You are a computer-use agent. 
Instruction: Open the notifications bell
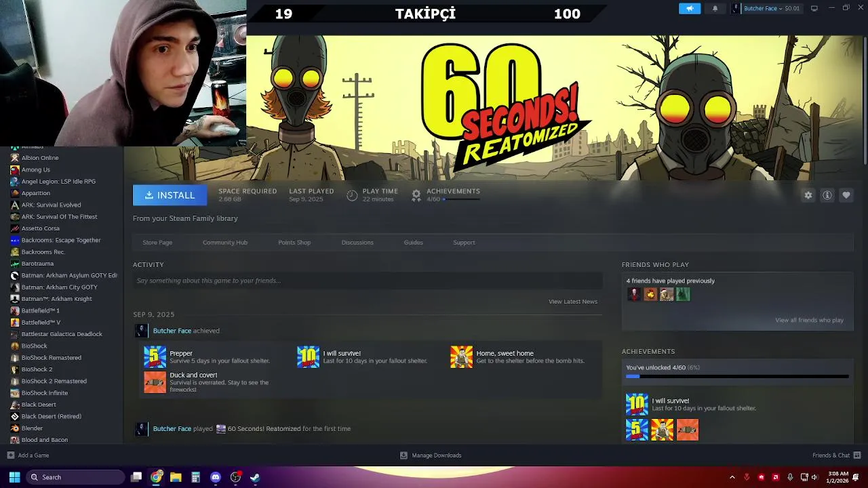coord(715,8)
